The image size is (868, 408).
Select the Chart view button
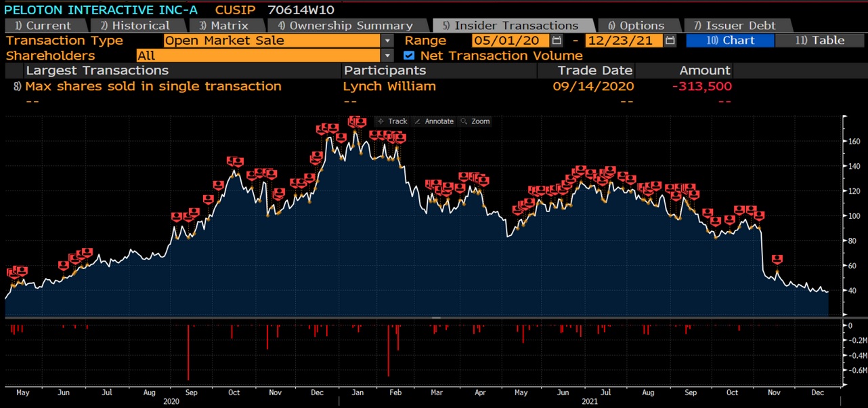(x=730, y=41)
